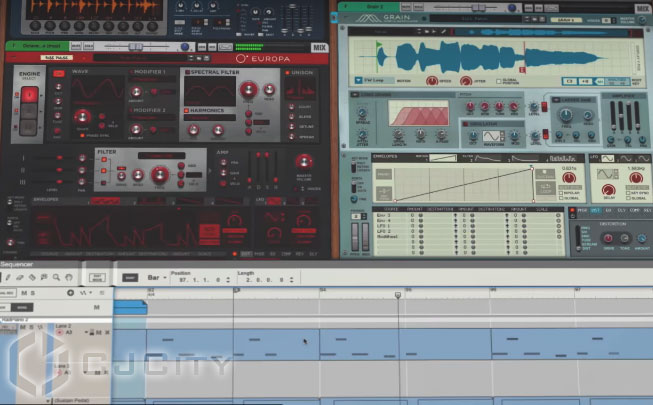This screenshot has width=653, height=405.
Task: Toggle the envelope Bipolar checkbox in Grain
Action: [561, 194]
